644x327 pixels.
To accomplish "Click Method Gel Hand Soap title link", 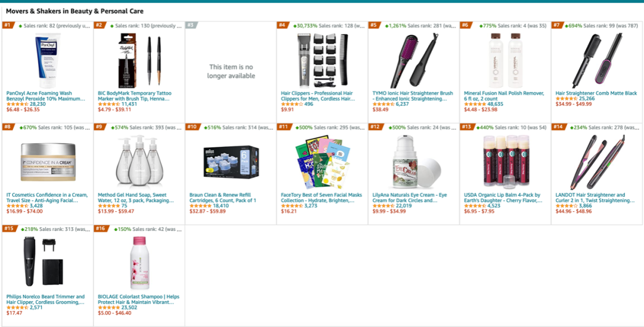I will coord(135,198).
